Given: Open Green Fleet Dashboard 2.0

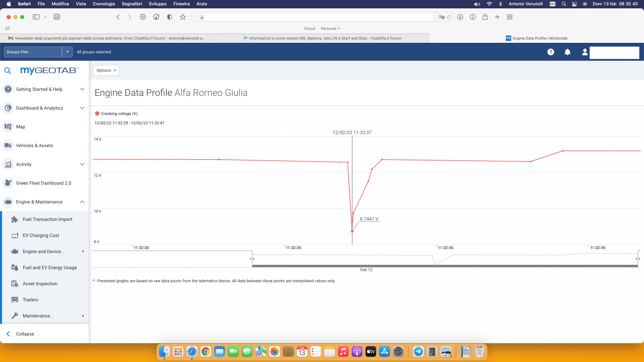Looking at the screenshot, I should point(44,183).
